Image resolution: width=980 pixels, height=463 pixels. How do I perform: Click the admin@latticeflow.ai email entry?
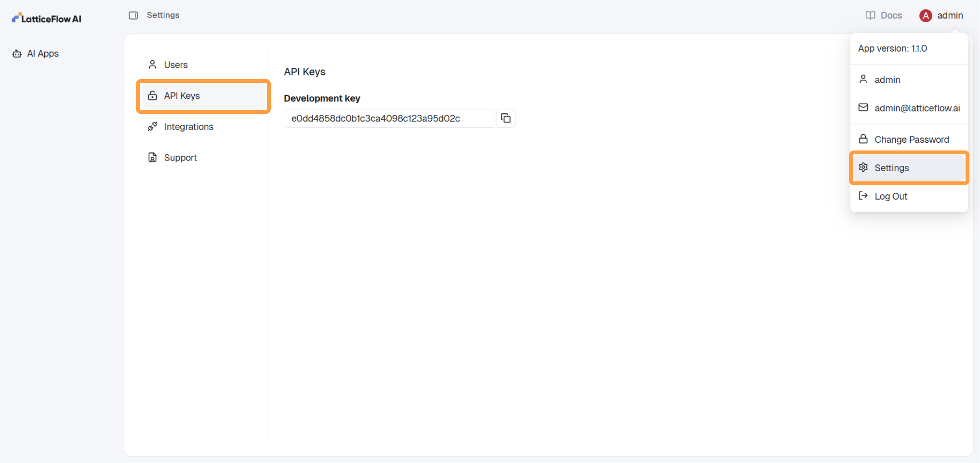click(x=917, y=108)
